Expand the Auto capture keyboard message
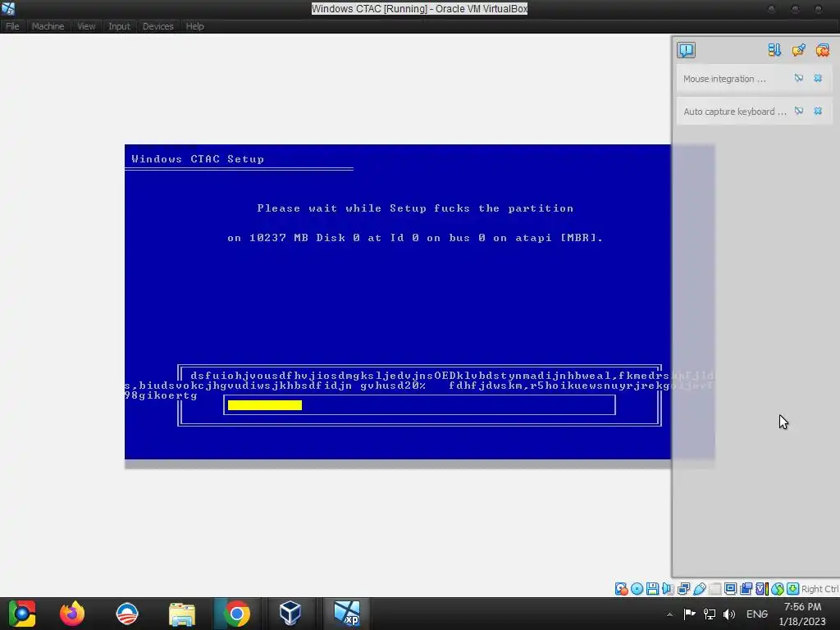Viewport: 840px width, 630px height. tap(734, 112)
